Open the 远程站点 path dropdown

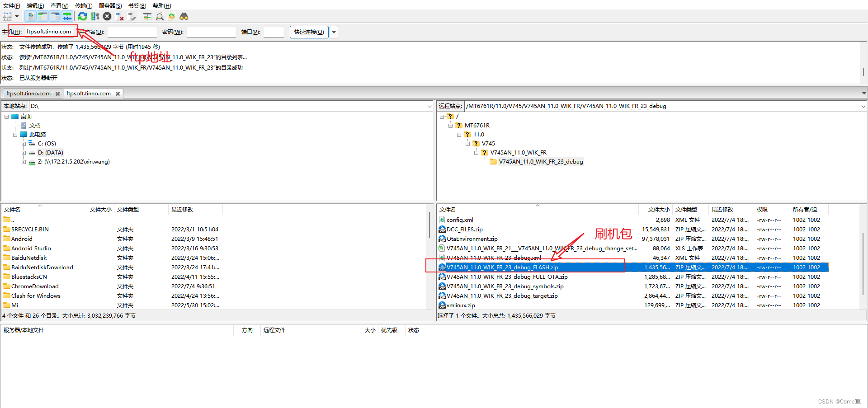863,106
